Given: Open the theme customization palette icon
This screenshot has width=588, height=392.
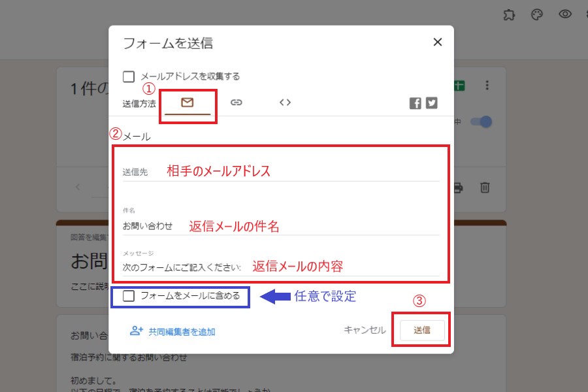Looking at the screenshot, I should pyautogui.click(x=537, y=15).
